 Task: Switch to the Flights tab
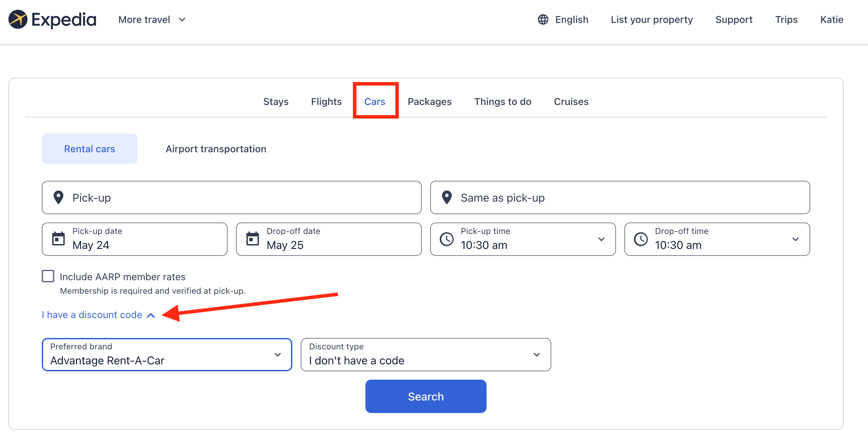tap(326, 102)
